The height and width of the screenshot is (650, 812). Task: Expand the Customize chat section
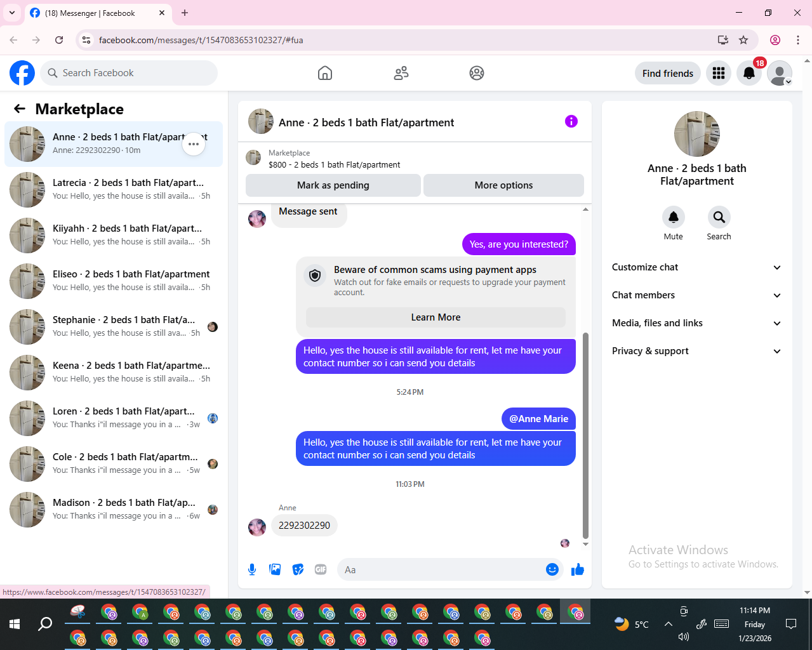(696, 267)
